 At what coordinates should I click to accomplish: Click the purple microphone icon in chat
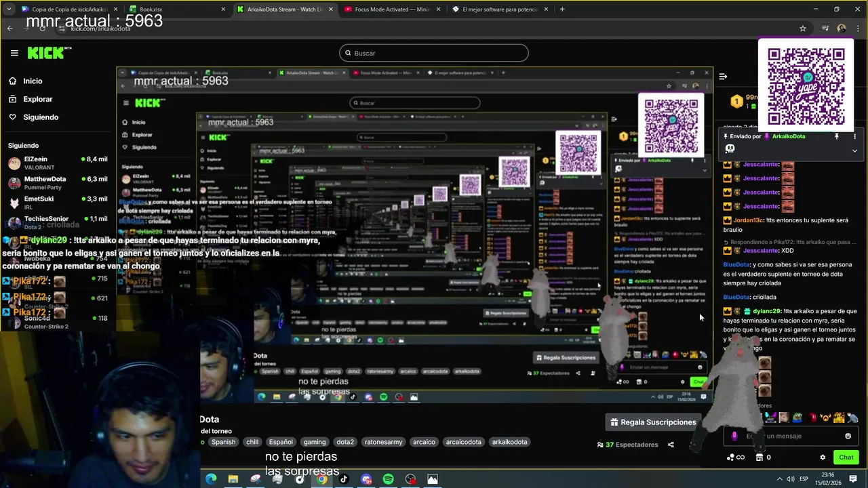[x=734, y=436]
